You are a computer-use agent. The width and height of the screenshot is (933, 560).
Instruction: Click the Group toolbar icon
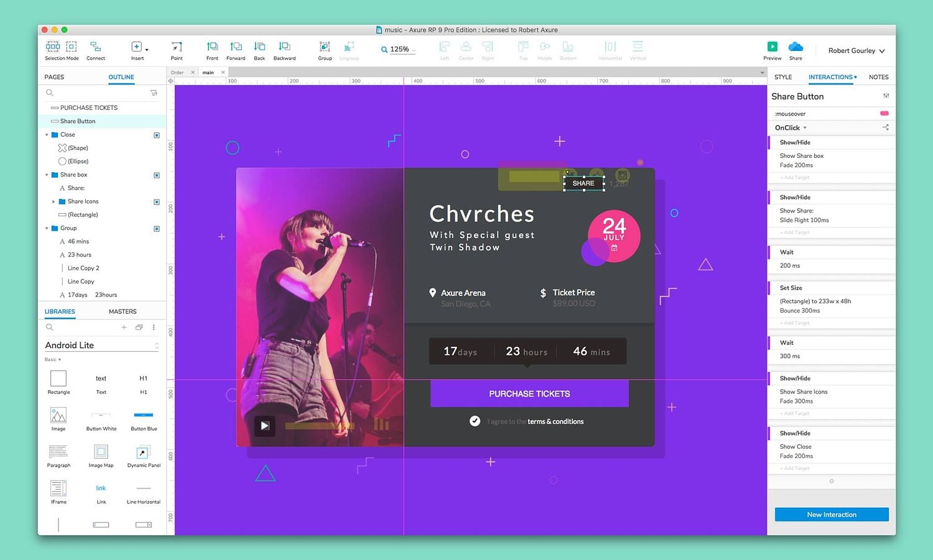coord(325,47)
